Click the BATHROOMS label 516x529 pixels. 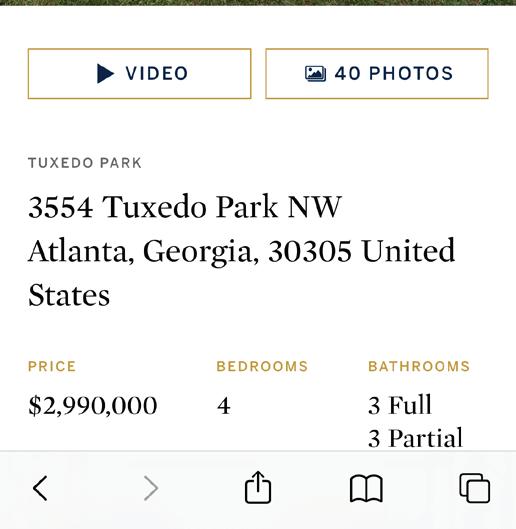(419, 366)
